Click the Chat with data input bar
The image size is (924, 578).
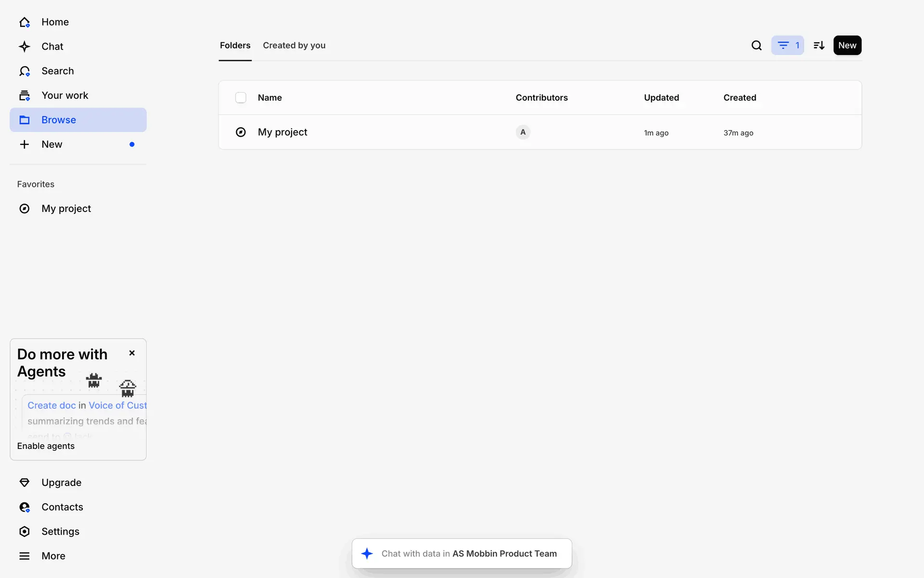[x=462, y=554]
